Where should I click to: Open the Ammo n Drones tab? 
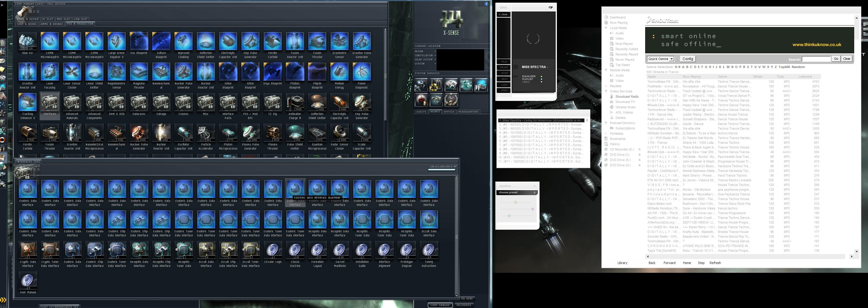point(52,24)
